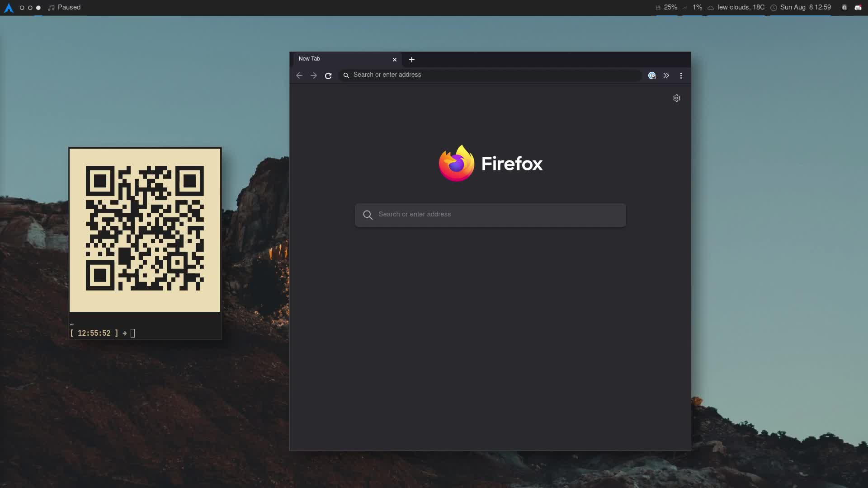This screenshot has height=488, width=868.
Task: Click the disk usage icon in the top bar
Action: tap(658, 8)
